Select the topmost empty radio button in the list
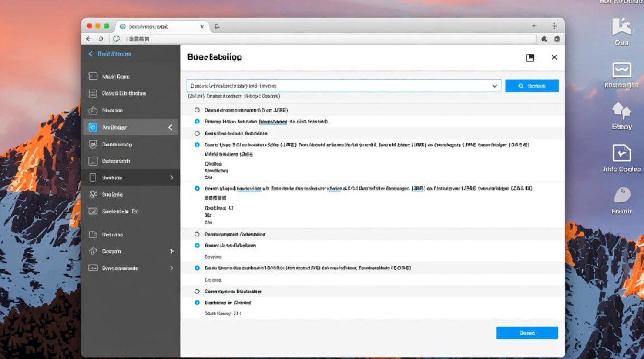The height and width of the screenshot is (359, 644). click(197, 110)
